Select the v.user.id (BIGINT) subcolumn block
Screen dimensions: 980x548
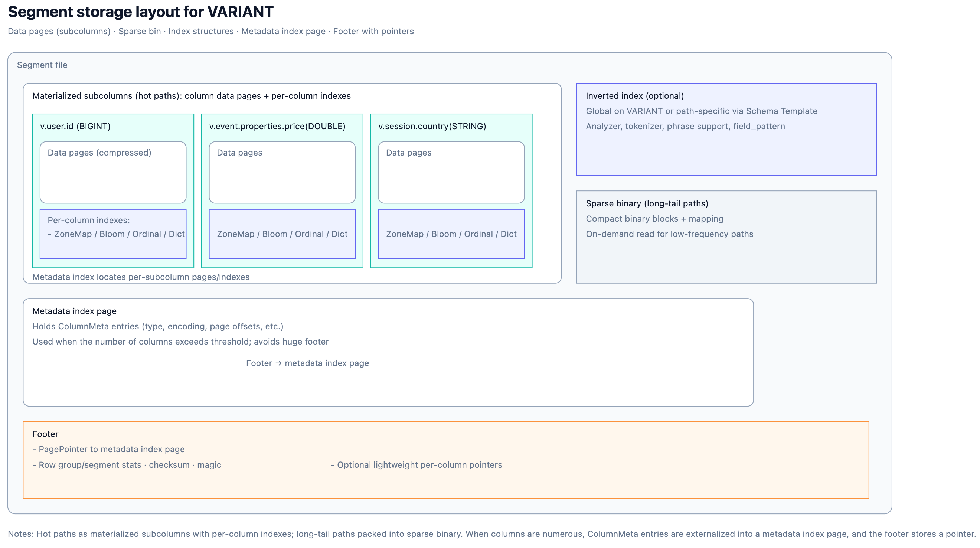[112, 190]
